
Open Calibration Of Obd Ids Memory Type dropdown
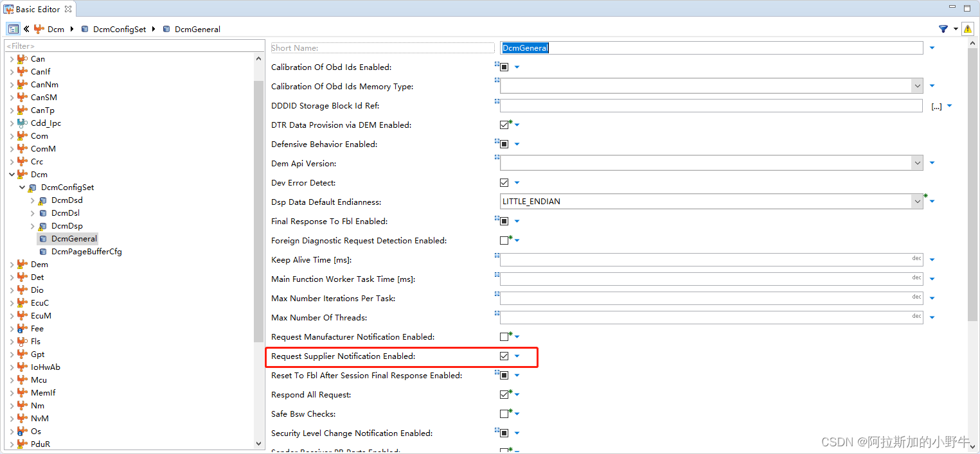917,86
